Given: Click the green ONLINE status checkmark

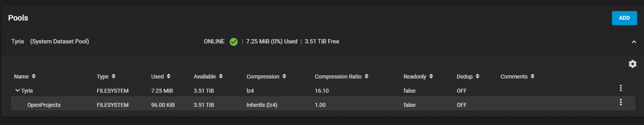Looking at the screenshot, I should 233,42.
